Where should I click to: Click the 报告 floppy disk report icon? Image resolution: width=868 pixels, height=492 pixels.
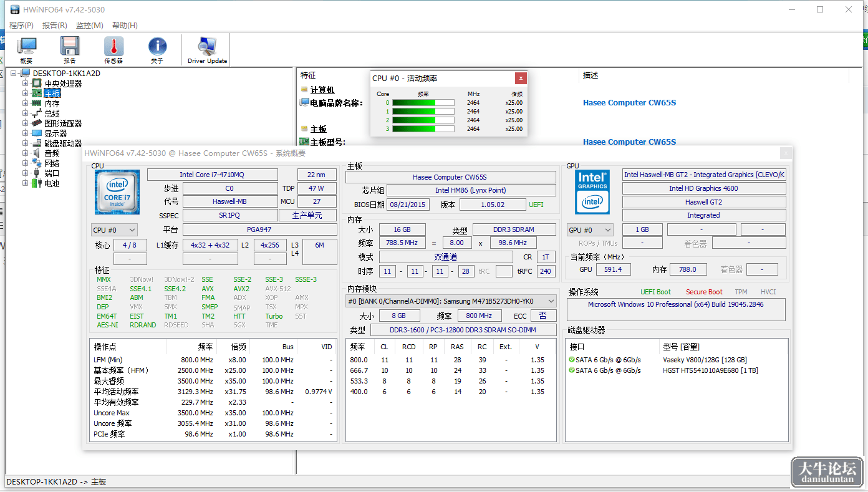[70, 50]
